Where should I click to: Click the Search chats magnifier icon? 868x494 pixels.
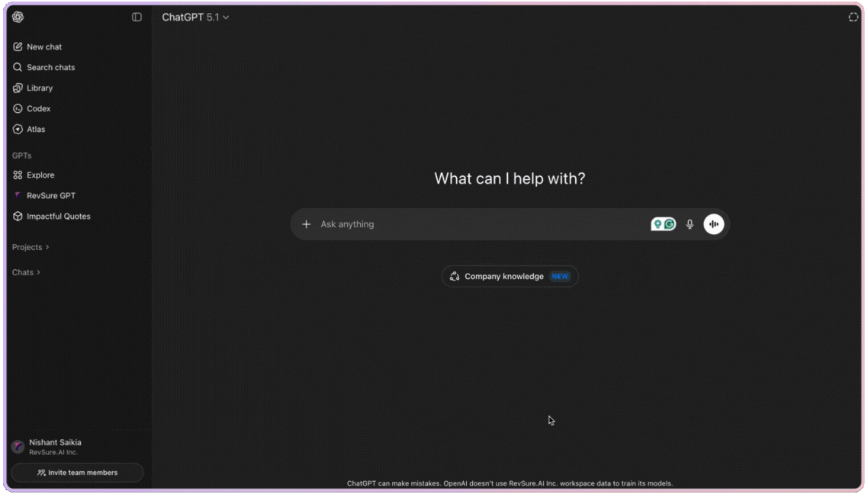click(x=18, y=68)
